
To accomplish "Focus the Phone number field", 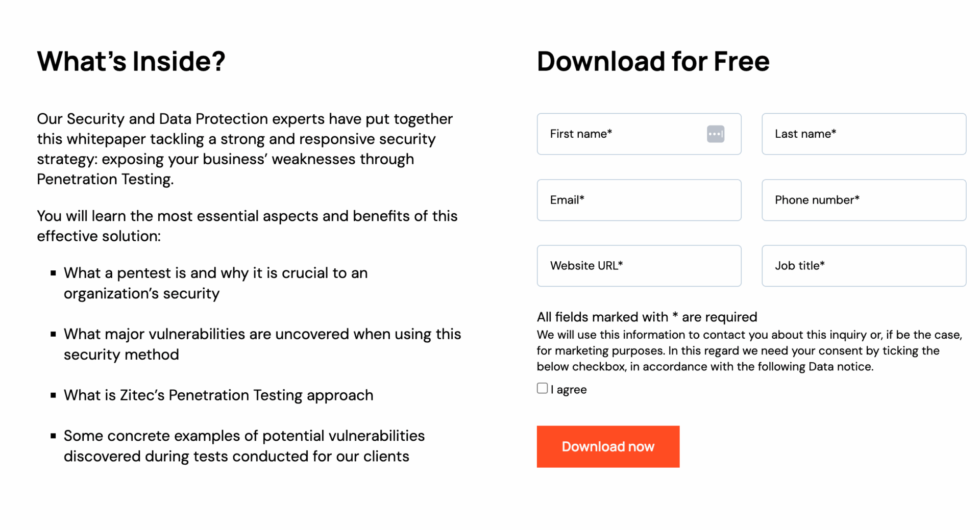I will coord(863,200).
